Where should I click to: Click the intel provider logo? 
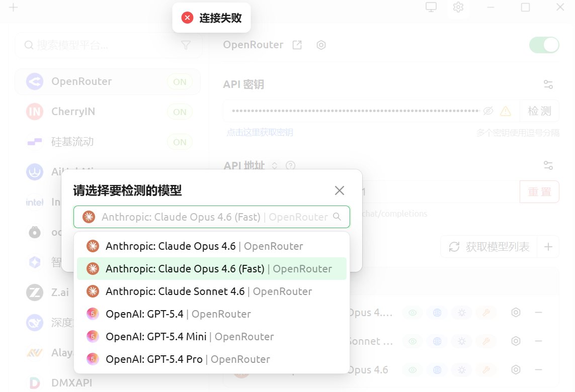point(35,202)
